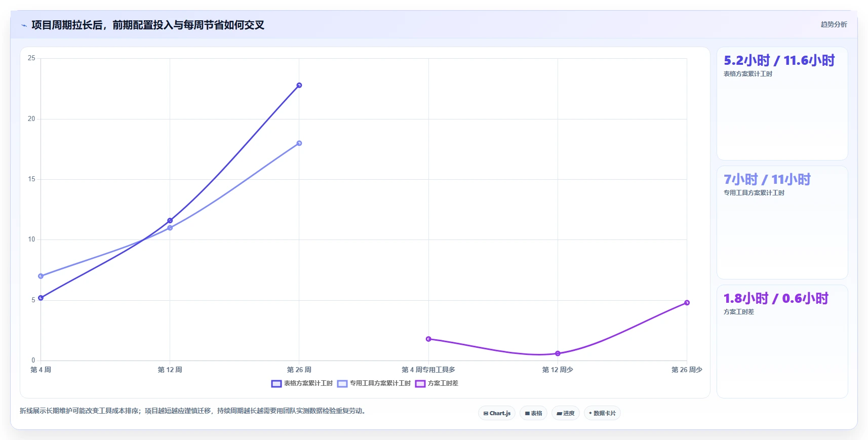The width and height of the screenshot is (868, 440).
Task: Click the 专用工具方案累计工时 card caption
Action: 754,193
